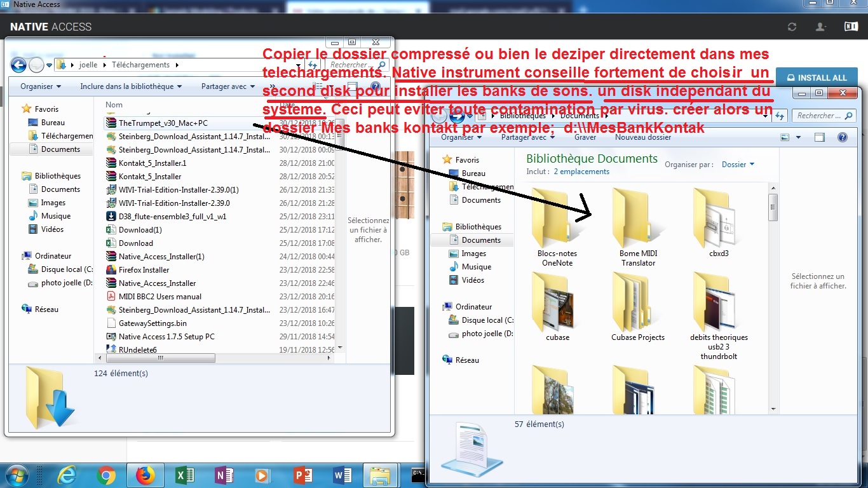This screenshot has width=868, height=488.
Task: Select debits theoriques usb2 3 thundrbolt folder
Action: coord(719,316)
